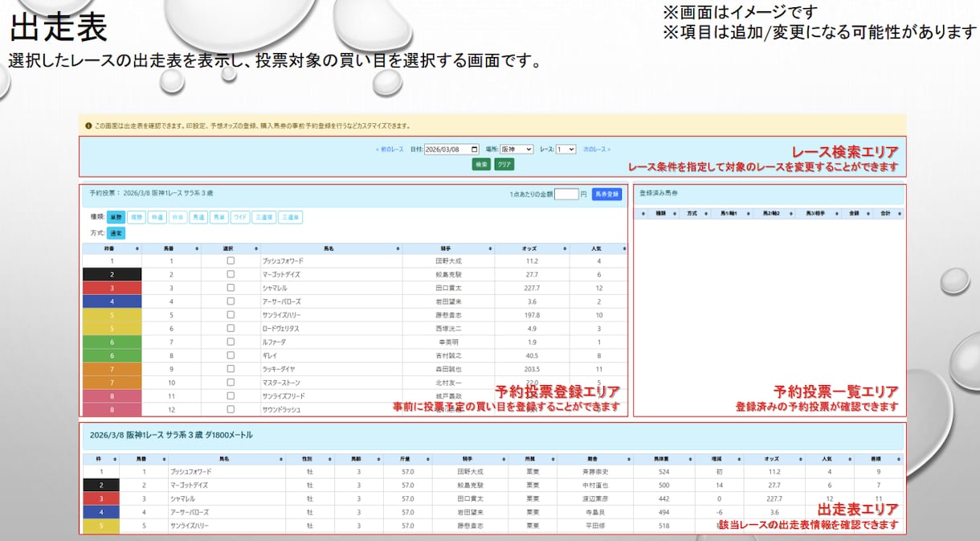This screenshot has height=541, width=980.
Task: Click the green 検索 button
Action: click(481, 164)
